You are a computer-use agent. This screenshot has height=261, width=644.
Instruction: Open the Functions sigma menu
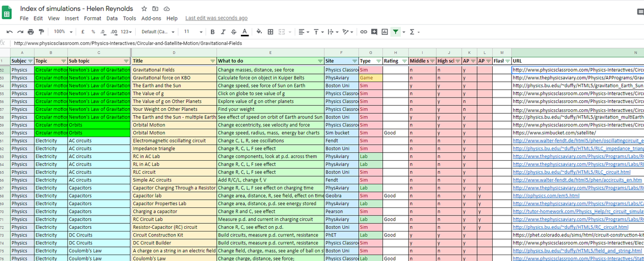(411, 32)
